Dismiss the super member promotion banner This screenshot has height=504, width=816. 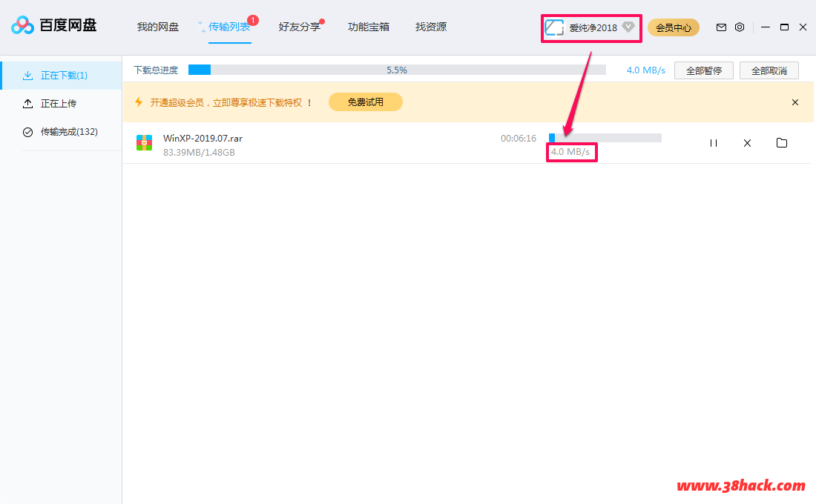795,102
